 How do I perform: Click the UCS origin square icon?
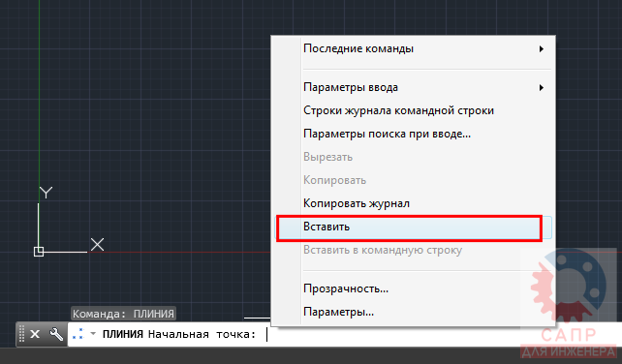(x=39, y=252)
